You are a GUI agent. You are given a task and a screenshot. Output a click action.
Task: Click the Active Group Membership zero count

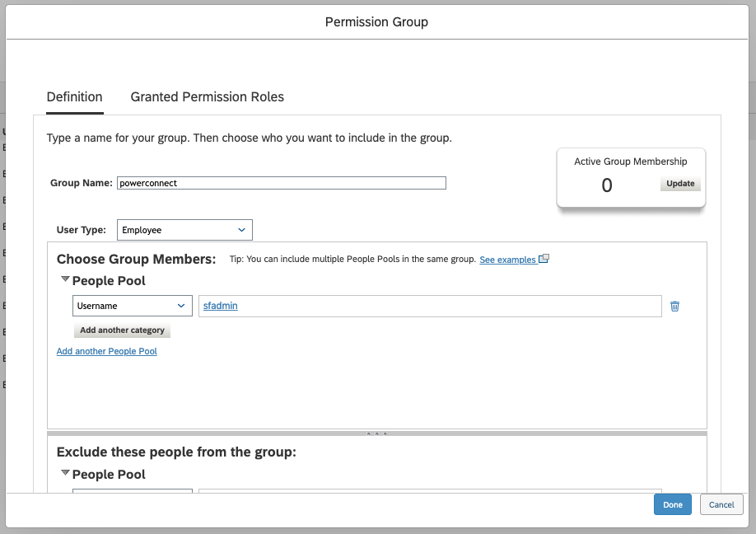(607, 185)
